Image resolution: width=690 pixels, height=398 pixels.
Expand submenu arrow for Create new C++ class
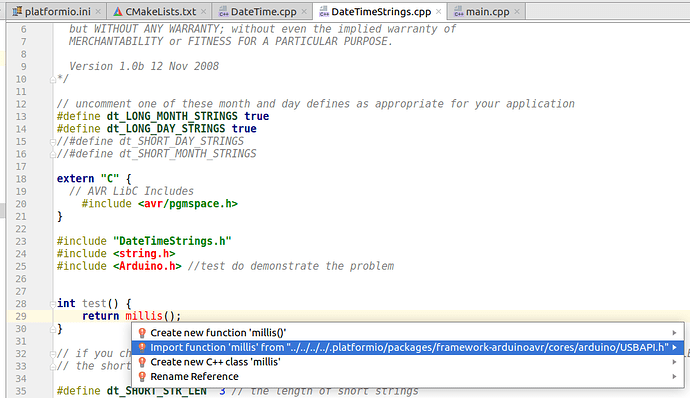coord(674,362)
